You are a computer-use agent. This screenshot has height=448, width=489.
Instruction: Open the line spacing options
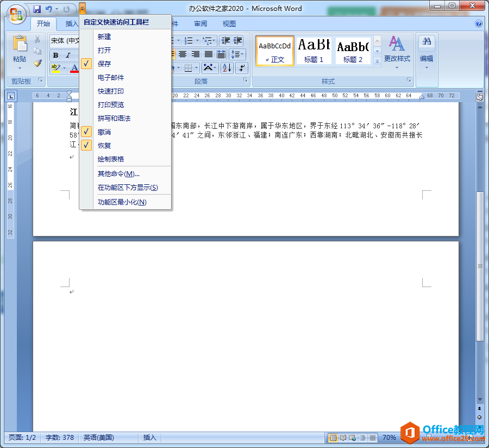pyautogui.click(x=237, y=54)
